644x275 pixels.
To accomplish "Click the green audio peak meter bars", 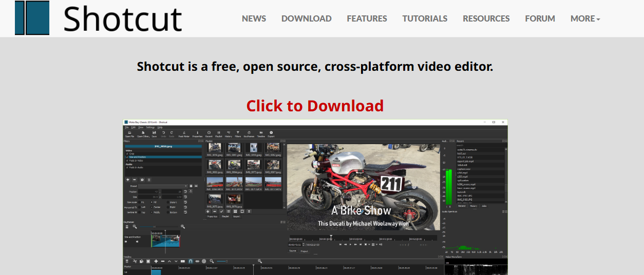I will (449, 186).
